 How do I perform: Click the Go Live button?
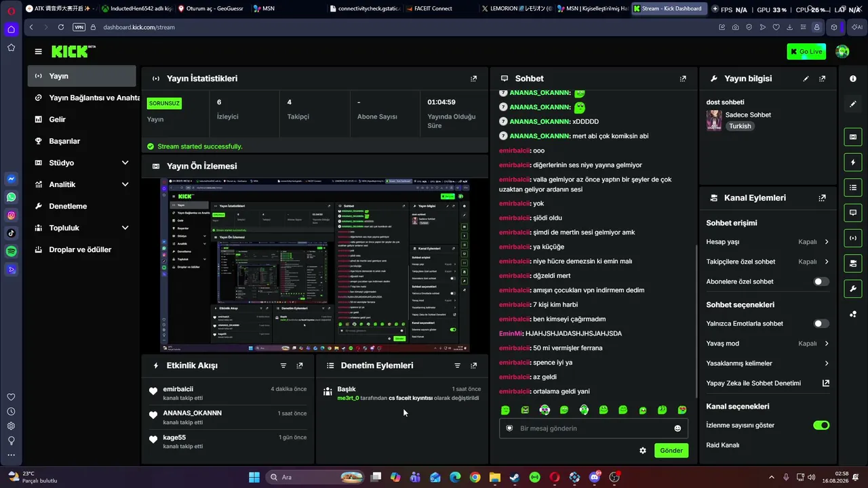click(806, 52)
